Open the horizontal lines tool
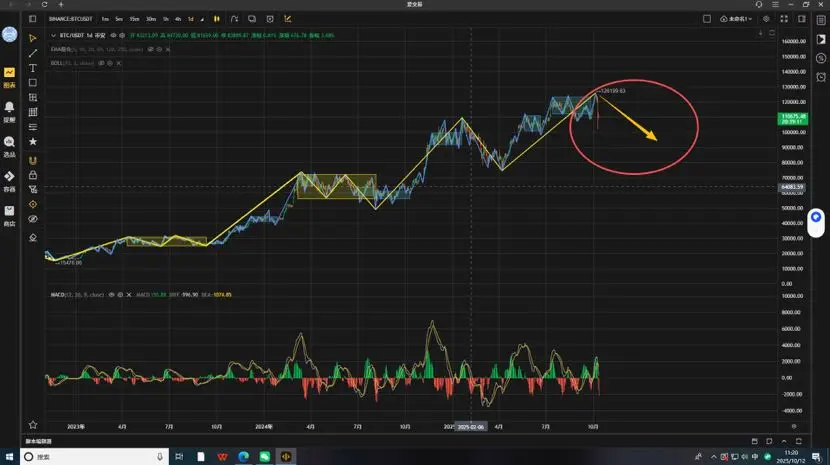The image size is (830, 465). click(33, 127)
